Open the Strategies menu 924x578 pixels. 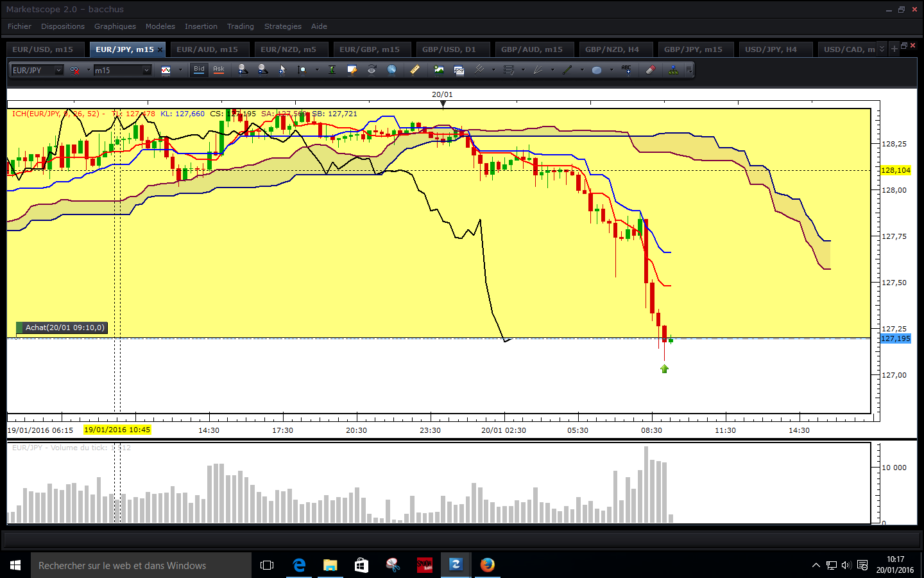point(282,26)
